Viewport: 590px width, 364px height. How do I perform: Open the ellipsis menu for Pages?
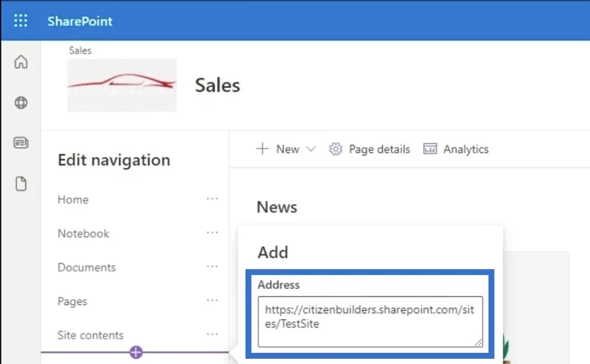[x=212, y=300]
